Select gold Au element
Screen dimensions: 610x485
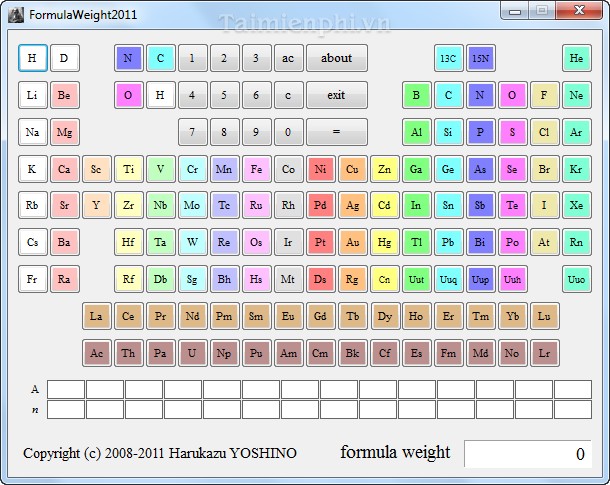click(x=352, y=242)
